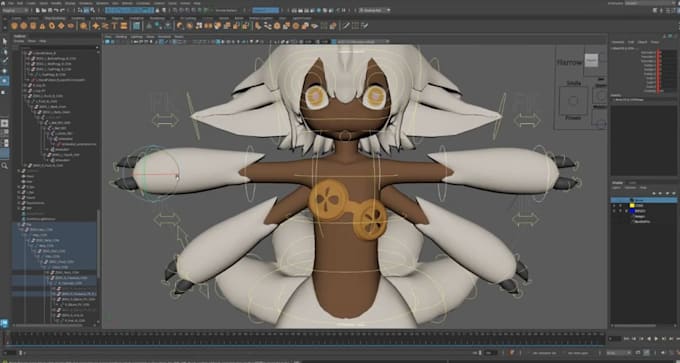Click the magnifier search icon in left toolbox
Image resolution: width=680 pixels, height=363 pixels.
point(5,166)
